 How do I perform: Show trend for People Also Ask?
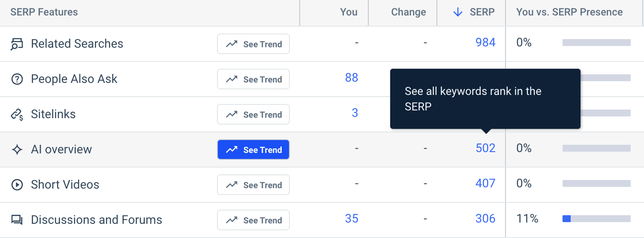click(x=253, y=79)
